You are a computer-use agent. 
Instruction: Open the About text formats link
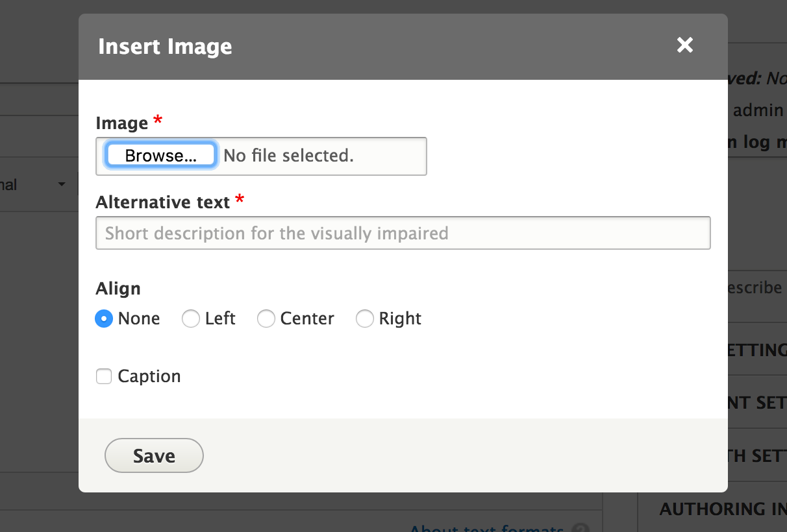click(x=487, y=528)
